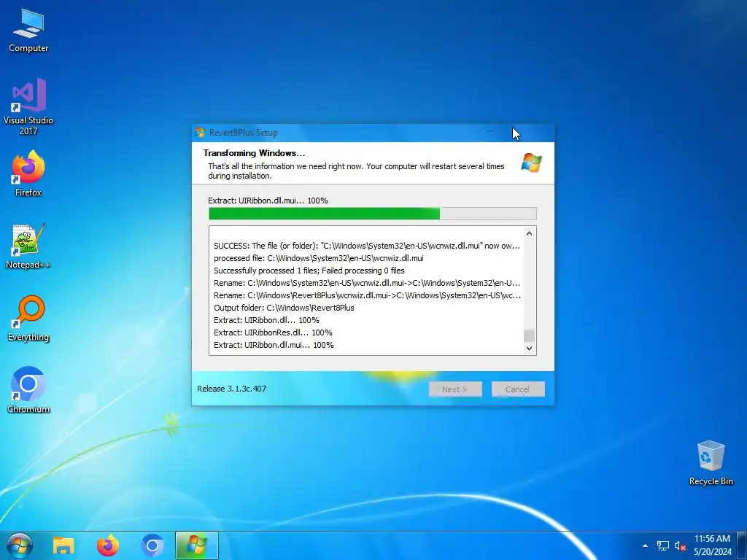Select the Rename line starting C:\Windows\Revert8Plus
The height and width of the screenshot is (560, 747).
point(367,295)
